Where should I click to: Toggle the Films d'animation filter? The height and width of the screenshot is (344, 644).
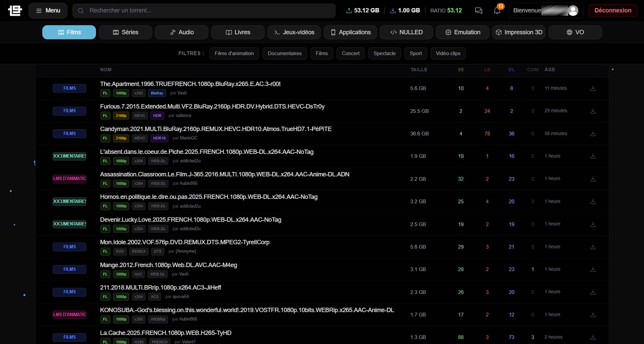[234, 53]
